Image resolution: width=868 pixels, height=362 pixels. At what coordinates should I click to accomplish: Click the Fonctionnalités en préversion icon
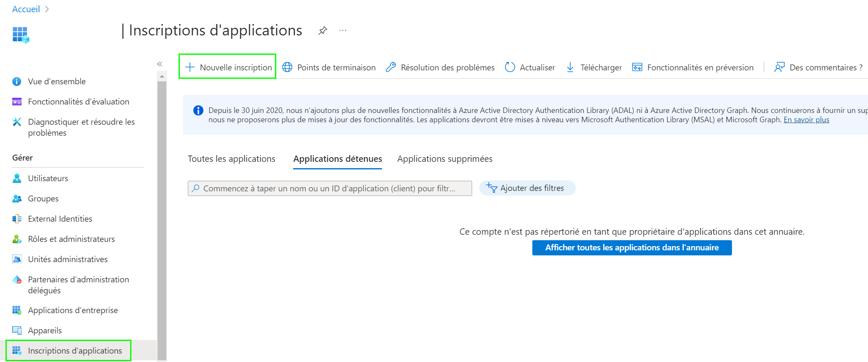pos(637,67)
